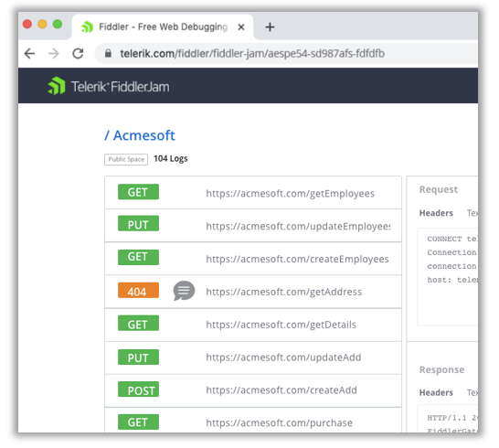The image size is (499, 448).
Task: Open the Acmesoft workspace link
Action: (x=140, y=135)
